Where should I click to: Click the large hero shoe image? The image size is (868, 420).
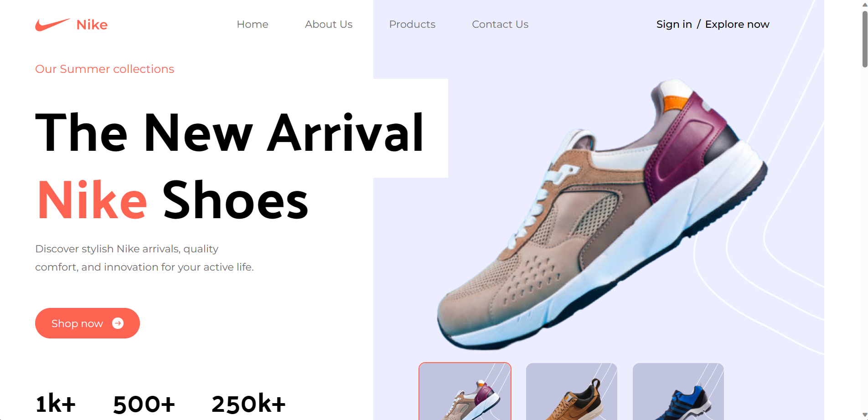coord(602,214)
